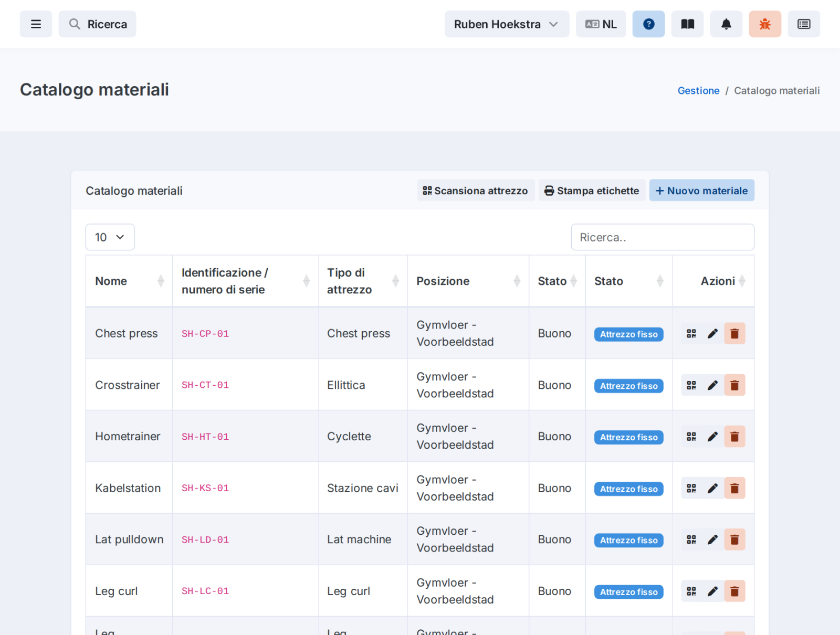Click Stampa etichette button
840x635 pixels.
click(x=592, y=190)
